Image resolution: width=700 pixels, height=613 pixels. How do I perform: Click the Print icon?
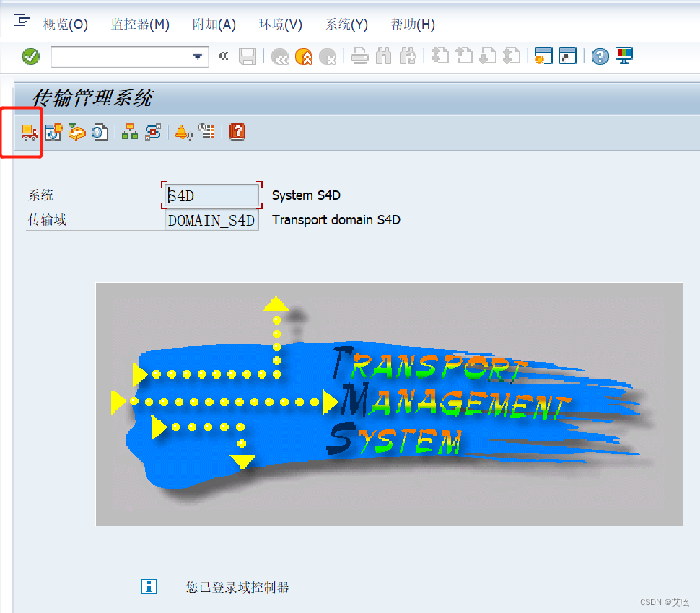360,56
